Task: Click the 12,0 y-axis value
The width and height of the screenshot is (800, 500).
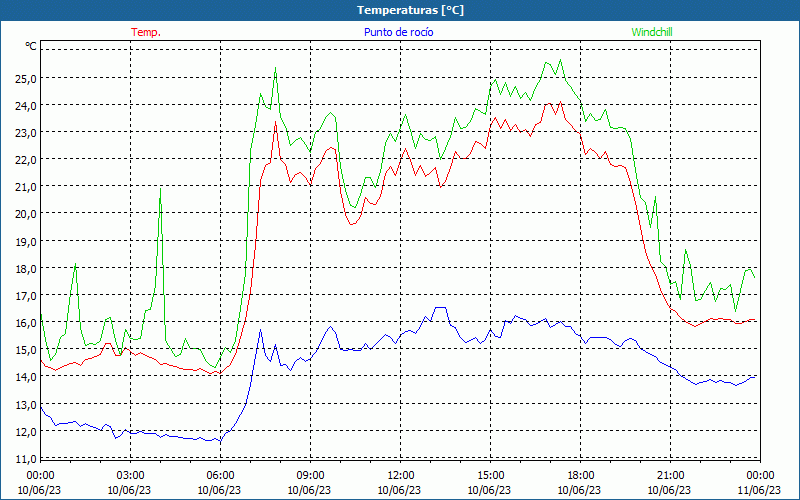Action: (26, 431)
